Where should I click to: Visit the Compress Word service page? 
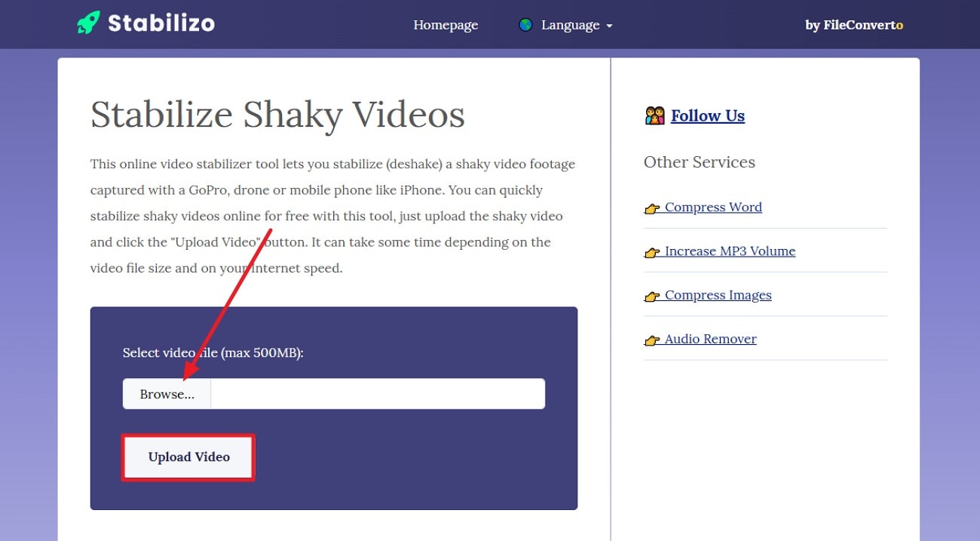(x=714, y=207)
